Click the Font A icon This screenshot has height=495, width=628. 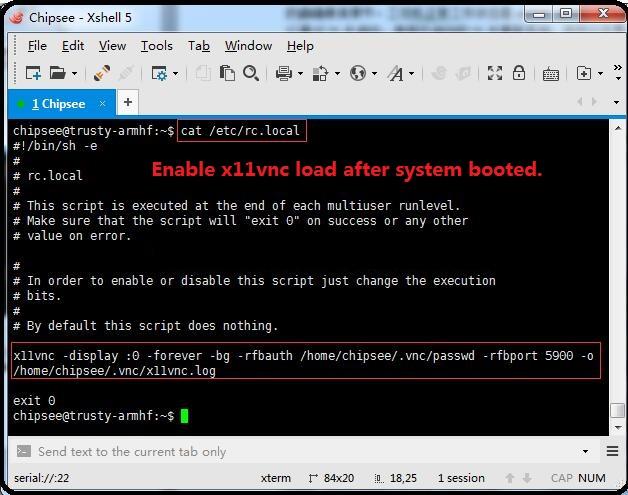point(396,73)
